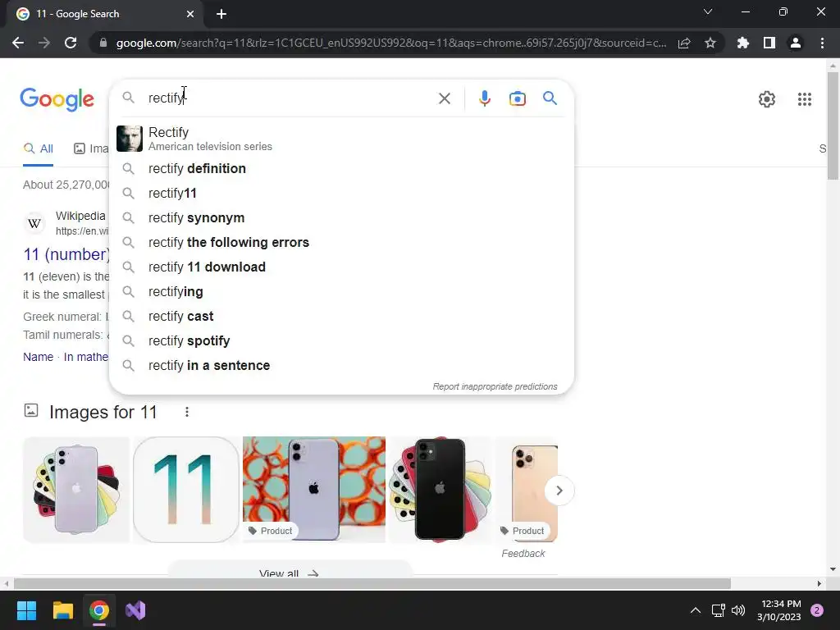Open options menu beside 'Images for 11'
Image resolution: width=840 pixels, height=630 pixels.
pos(186,412)
